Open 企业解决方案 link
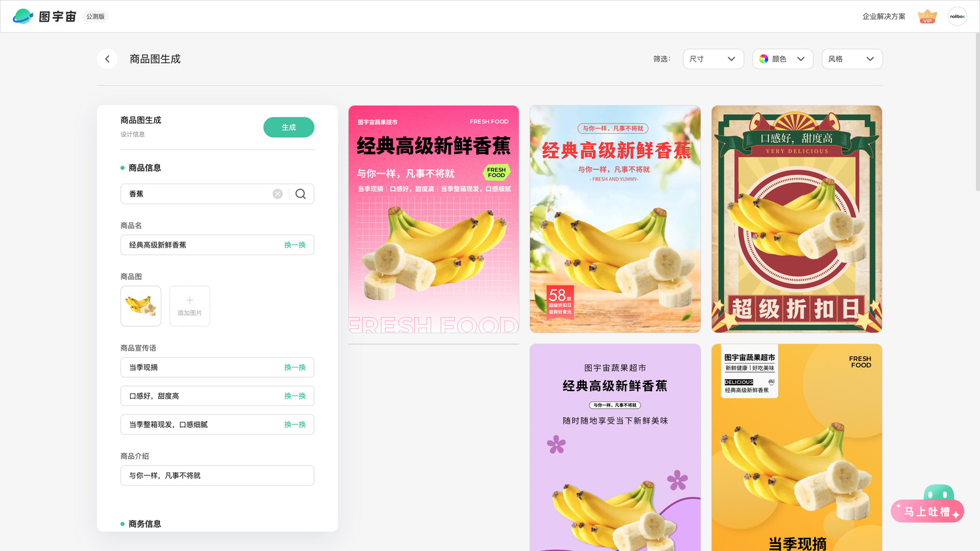The image size is (980, 551). tap(884, 16)
